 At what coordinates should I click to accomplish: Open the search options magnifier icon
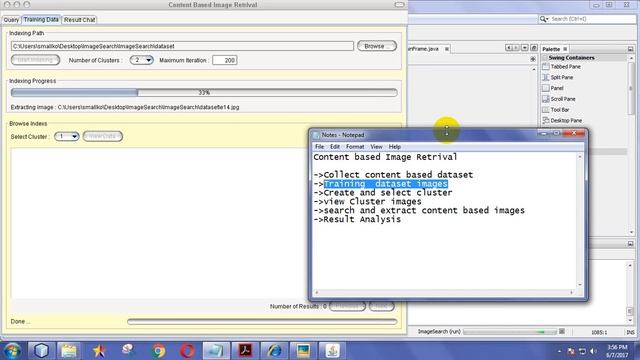coord(544,19)
